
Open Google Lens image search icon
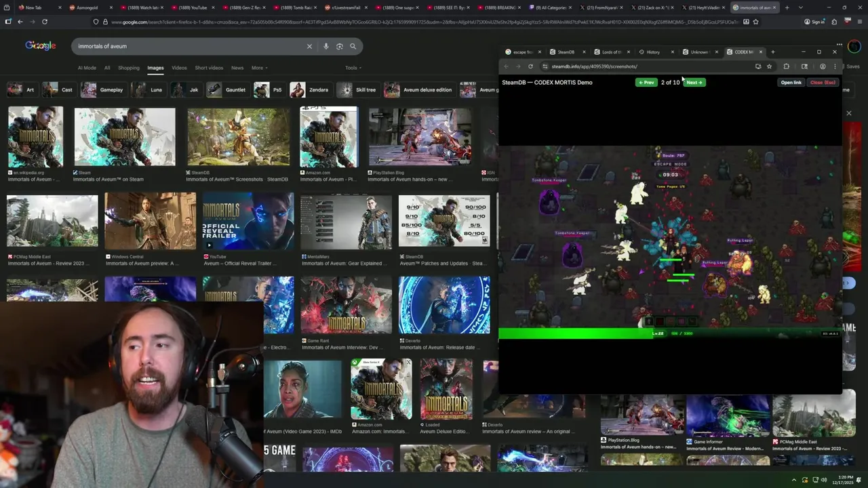[x=340, y=46]
